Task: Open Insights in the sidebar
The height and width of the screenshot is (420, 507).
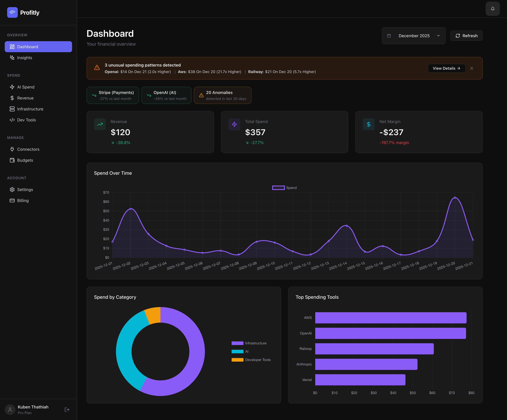Action: 24,58
